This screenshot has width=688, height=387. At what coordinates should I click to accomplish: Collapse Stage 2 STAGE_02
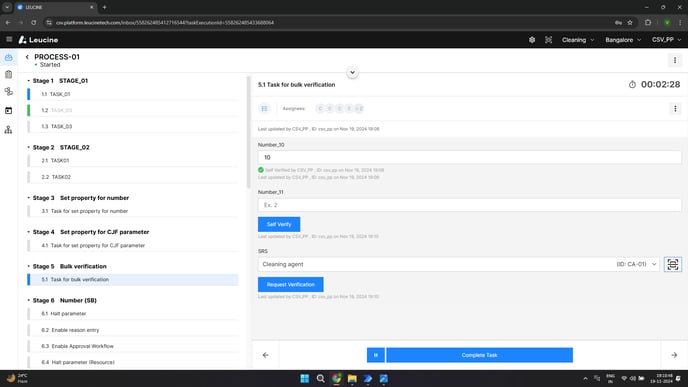coord(29,147)
